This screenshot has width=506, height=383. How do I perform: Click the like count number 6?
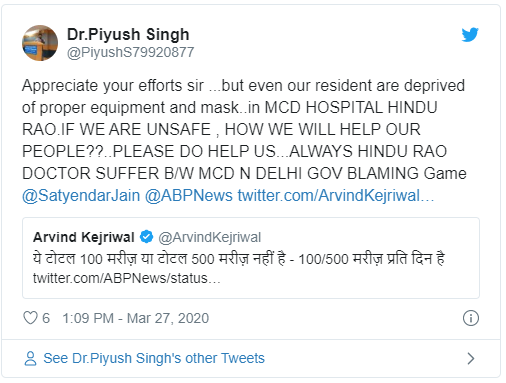tap(46, 318)
